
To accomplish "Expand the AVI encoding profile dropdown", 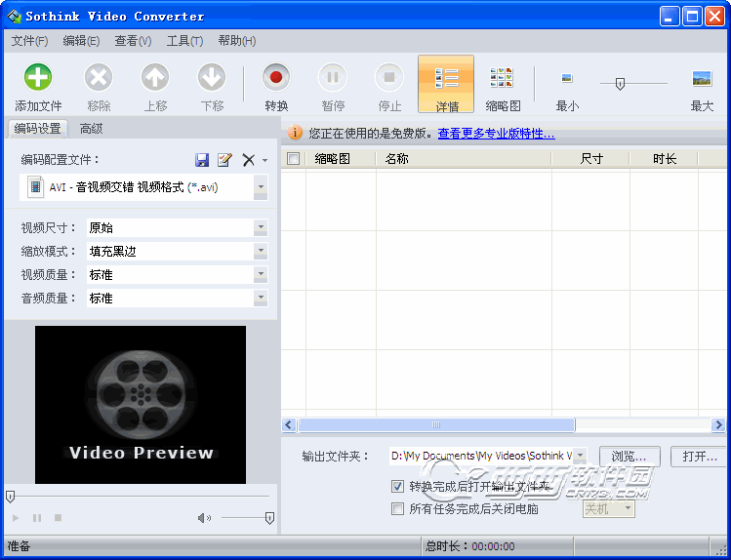I will click(261, 186).
